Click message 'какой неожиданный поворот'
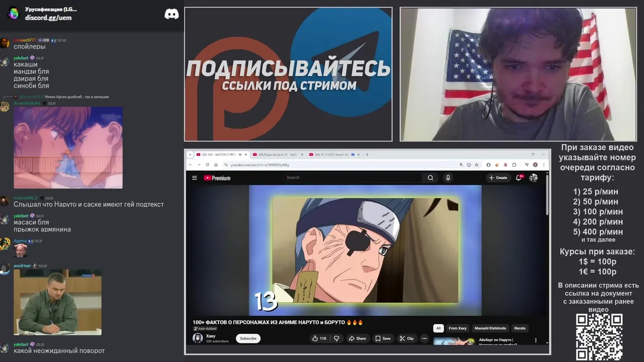 [59, 350]
